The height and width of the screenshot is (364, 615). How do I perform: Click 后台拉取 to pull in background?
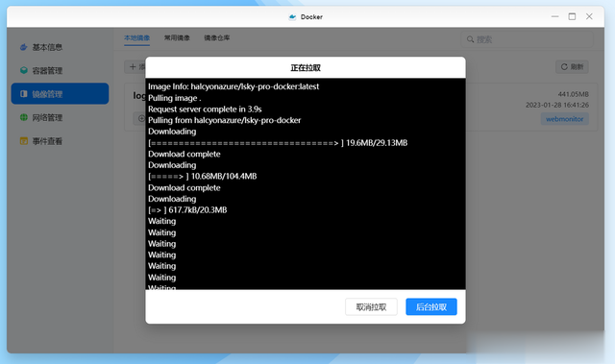[431, 306]
